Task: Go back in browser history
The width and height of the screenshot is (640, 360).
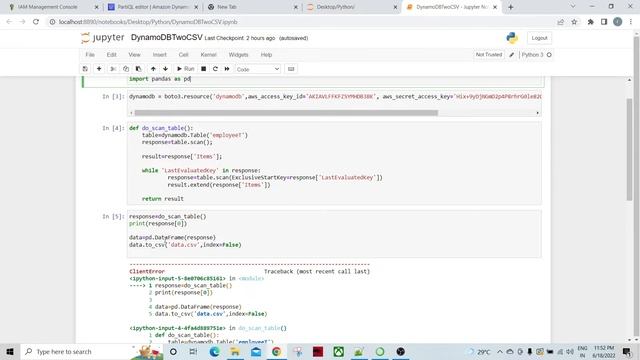Action: point(9,22)
